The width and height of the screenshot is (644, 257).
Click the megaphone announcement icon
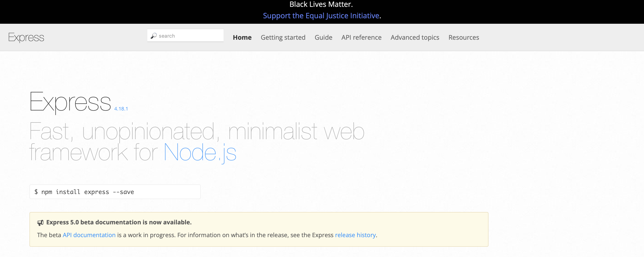click(40, 223)
